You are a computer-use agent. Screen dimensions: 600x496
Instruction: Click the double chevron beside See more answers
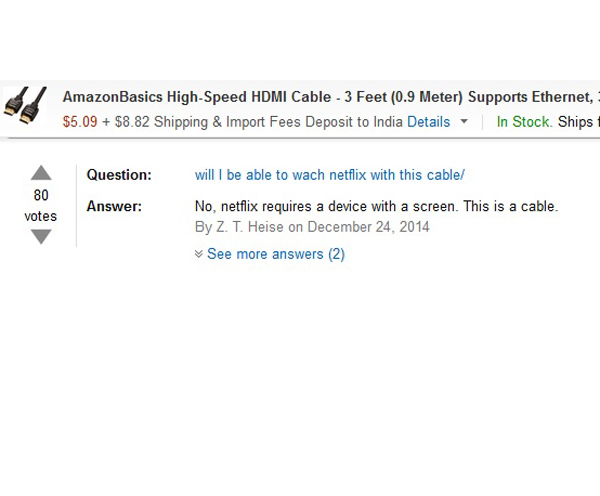(x=199, y=254)
